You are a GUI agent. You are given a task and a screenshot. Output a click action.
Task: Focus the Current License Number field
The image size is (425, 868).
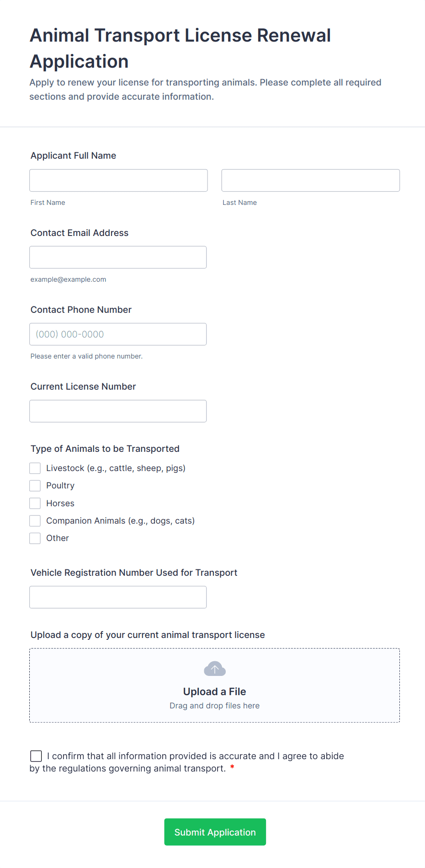pos(118,411)
